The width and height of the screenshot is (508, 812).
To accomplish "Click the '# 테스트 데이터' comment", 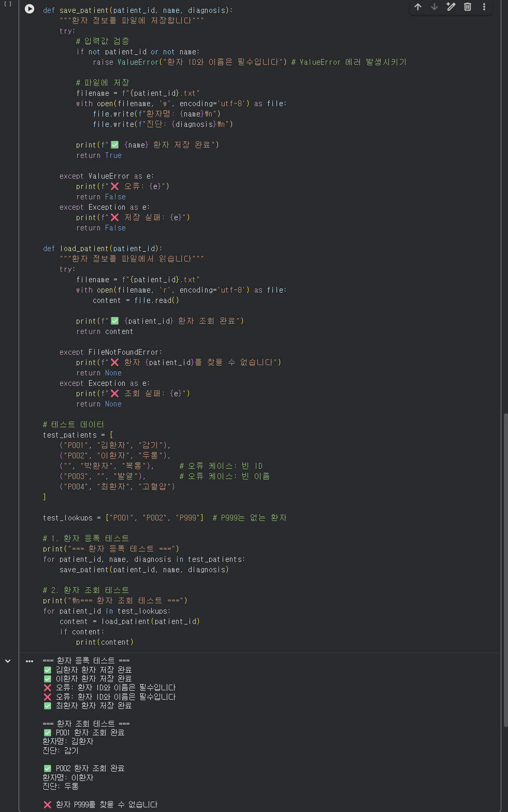I will [74, 425].
